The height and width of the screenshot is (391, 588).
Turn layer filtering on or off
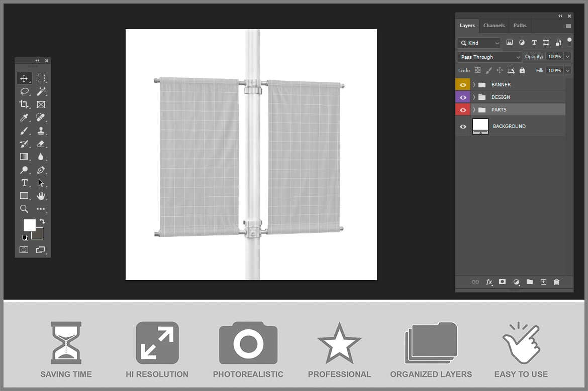pos(569,41)
